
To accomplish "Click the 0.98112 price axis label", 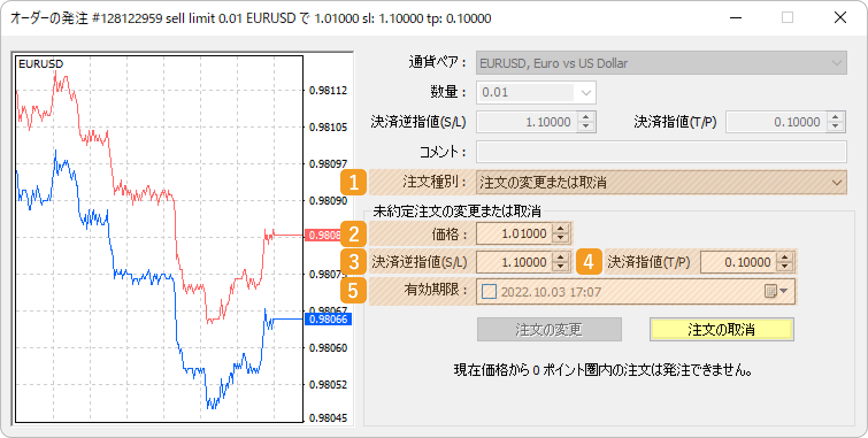I will coord(328,90).
